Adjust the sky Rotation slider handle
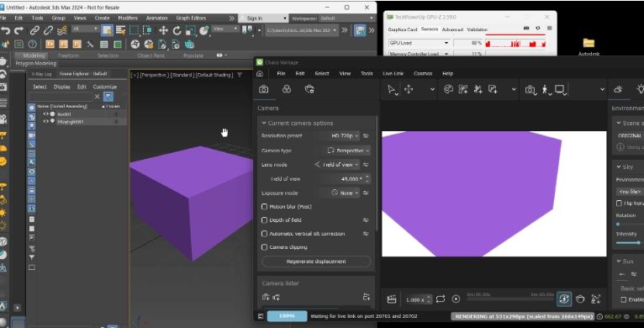 pyautogui.click(x=618, y=224)
